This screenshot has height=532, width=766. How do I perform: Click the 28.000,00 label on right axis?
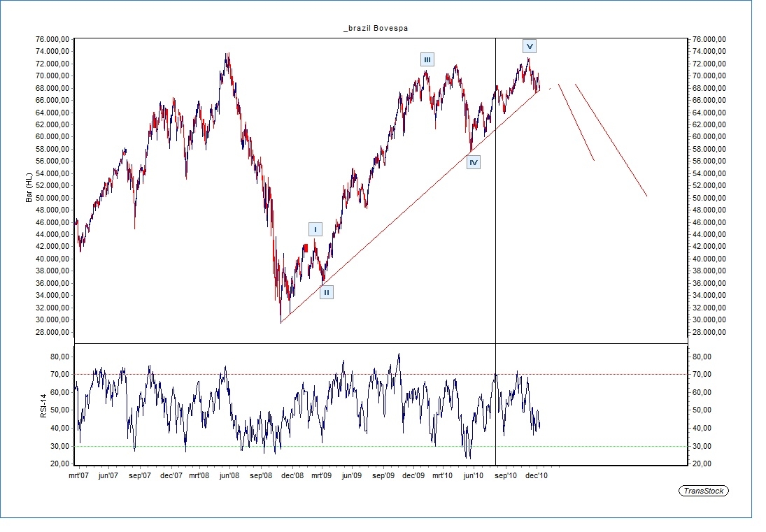click(x=708, y=332)
